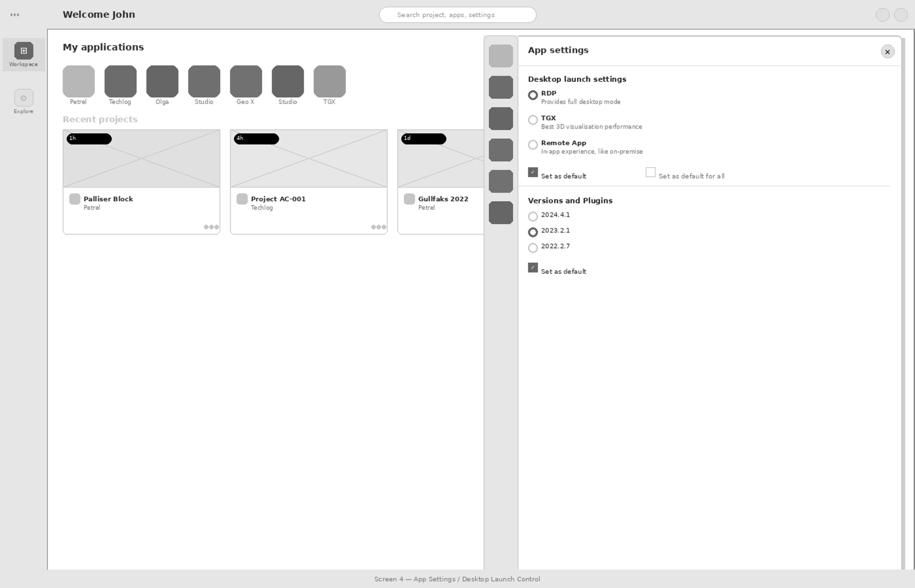Open Palliser Block card options menu
Screen dimensions: 915x588
[211, 227]
